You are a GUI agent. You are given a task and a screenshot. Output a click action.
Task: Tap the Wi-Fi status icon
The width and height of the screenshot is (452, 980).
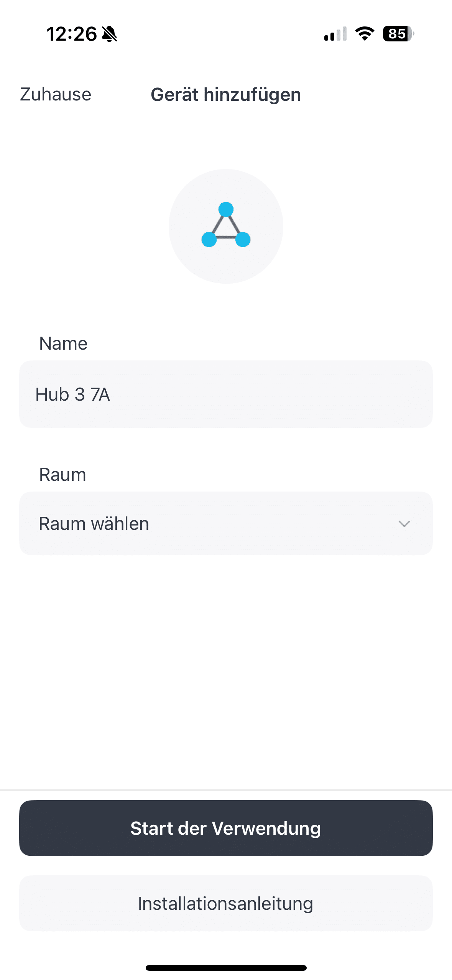click(x=365, y=34)
